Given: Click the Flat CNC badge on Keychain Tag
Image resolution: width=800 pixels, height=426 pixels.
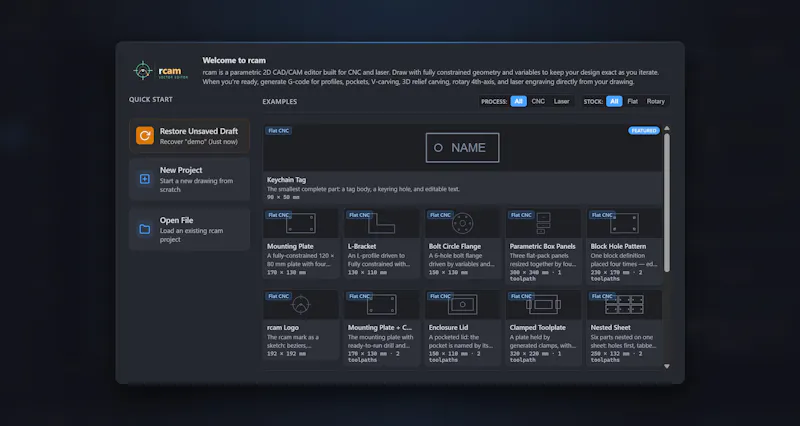Looking at the screenshot, I should pyautogui.click(x=279, y=131).
